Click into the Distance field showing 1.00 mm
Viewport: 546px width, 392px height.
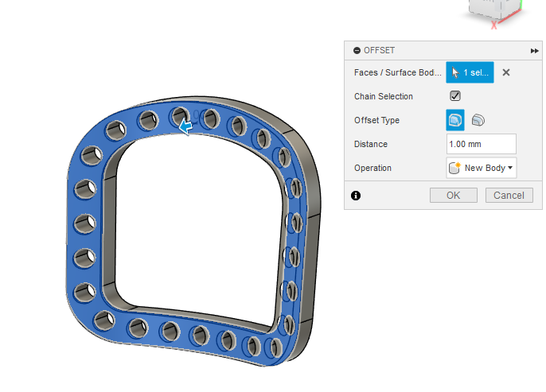pos(482,144)
